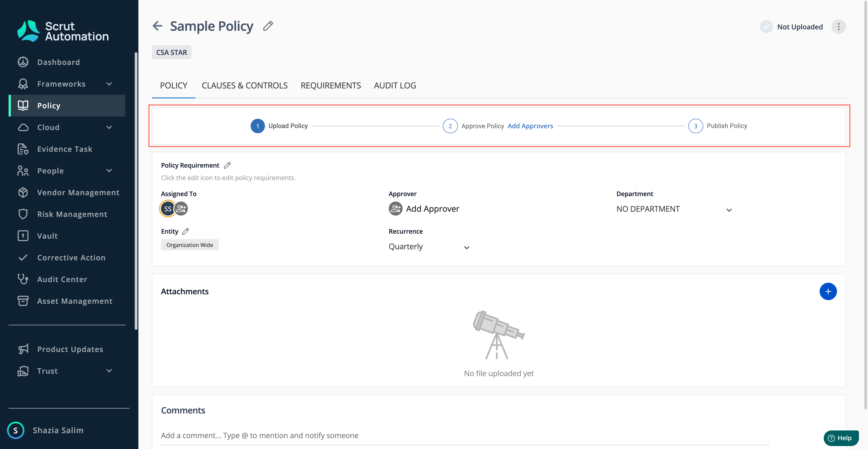
Task: Edit Entity using the pencil icon
Action: point(186,231)
